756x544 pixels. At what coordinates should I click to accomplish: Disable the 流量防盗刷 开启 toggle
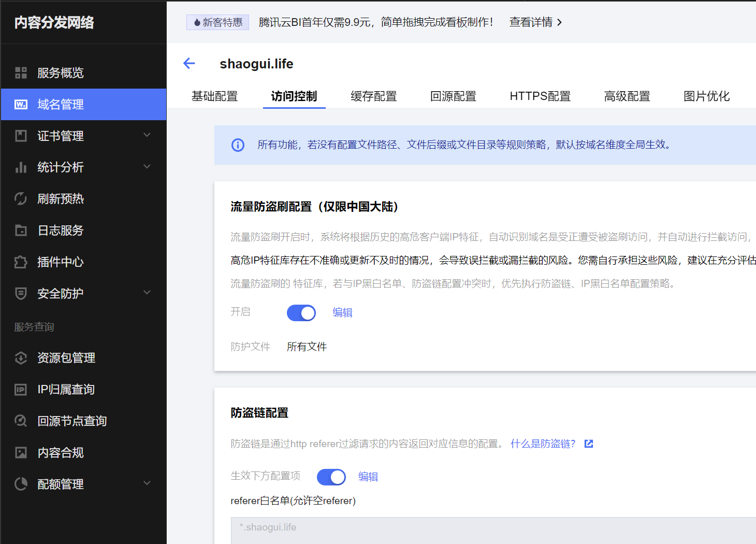(301, 312)
